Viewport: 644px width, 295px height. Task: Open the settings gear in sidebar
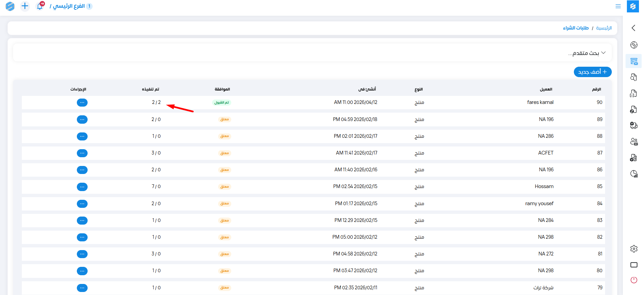click(x=634, y=249)
